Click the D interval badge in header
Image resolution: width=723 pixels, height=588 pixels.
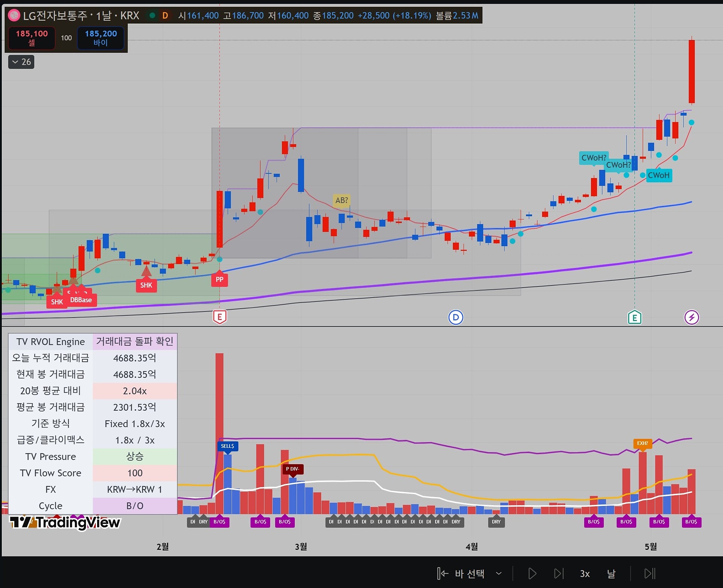tap(165, 15)
